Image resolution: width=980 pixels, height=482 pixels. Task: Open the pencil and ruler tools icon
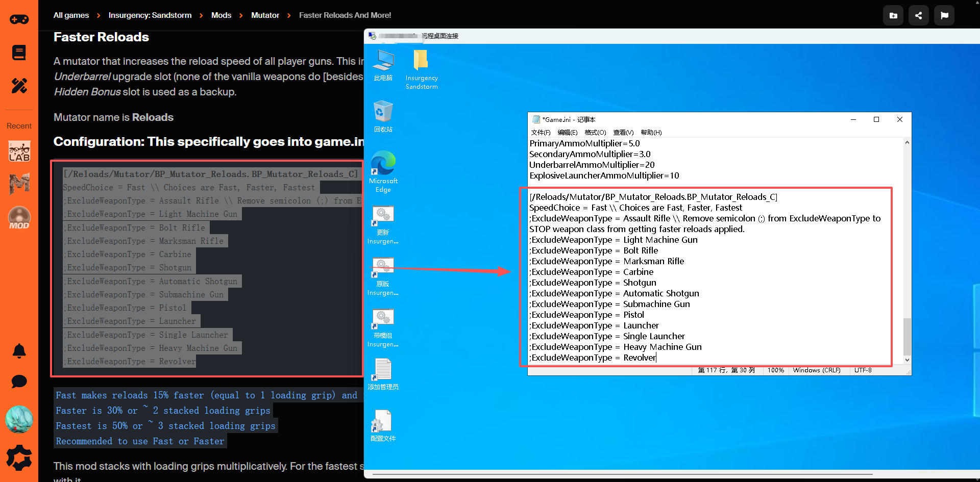tap(19, 86)
